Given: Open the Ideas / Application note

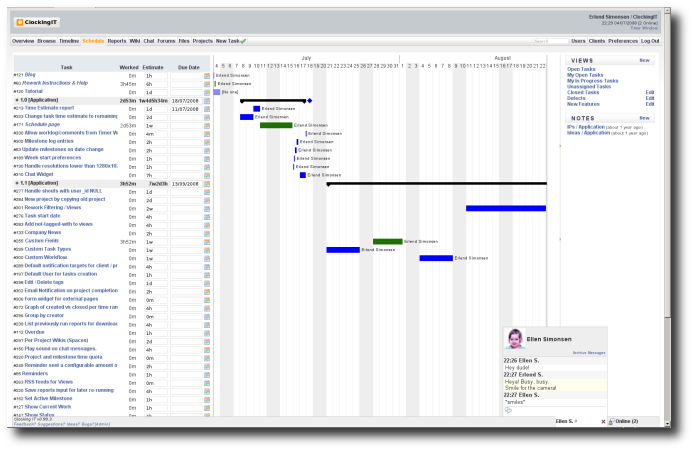Looking at the screenshot, I should tap(588, 133).
